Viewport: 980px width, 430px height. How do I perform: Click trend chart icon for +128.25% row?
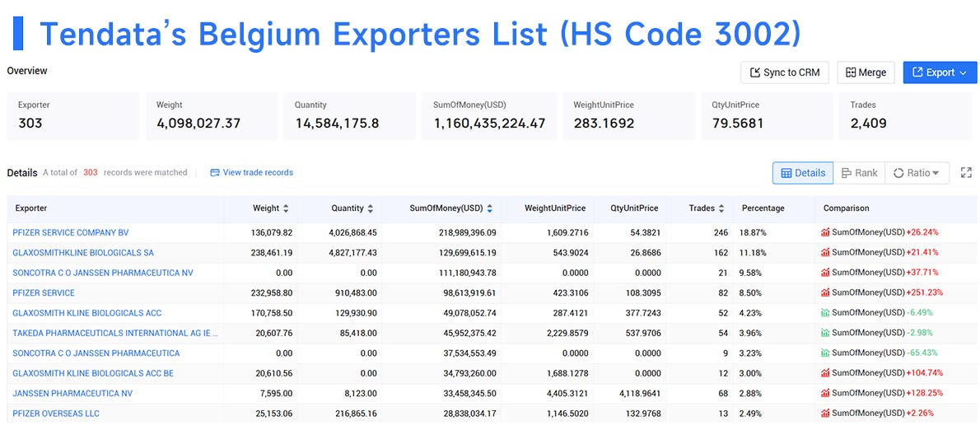pyautogui.click(x=825, y=393)
